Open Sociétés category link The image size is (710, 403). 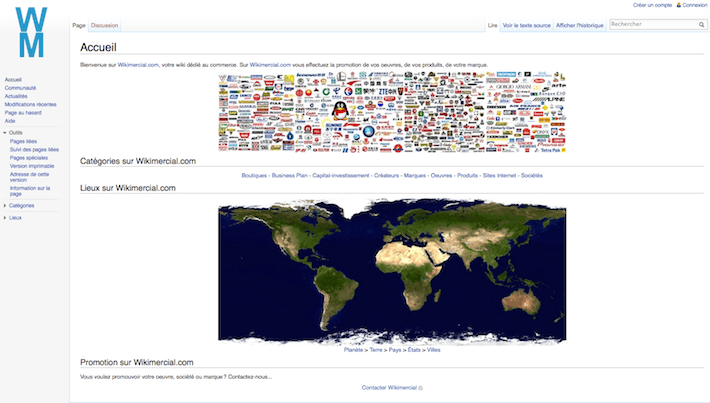point(532,175)
